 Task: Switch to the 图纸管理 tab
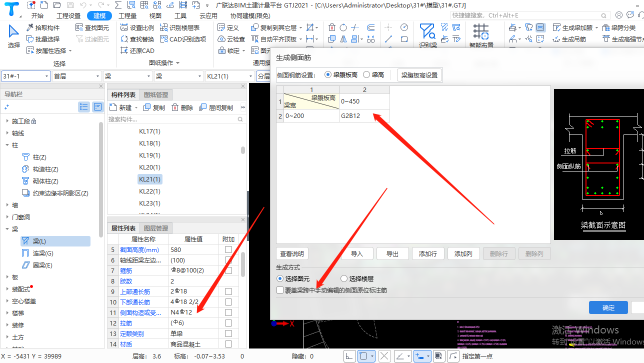(156, 94)
